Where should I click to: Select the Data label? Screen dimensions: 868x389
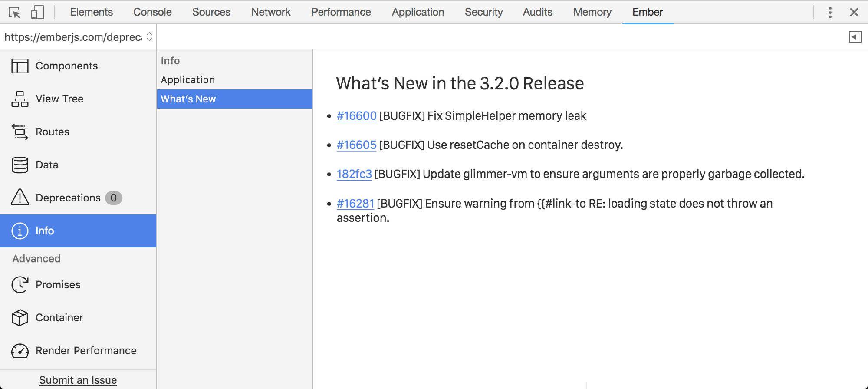click(x=47, y=165)
